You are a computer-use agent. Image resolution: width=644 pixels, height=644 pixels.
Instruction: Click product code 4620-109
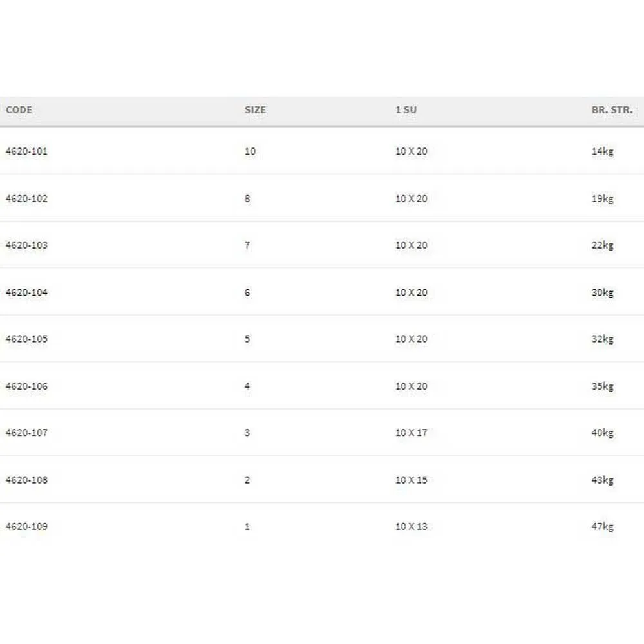click(26, 527)
